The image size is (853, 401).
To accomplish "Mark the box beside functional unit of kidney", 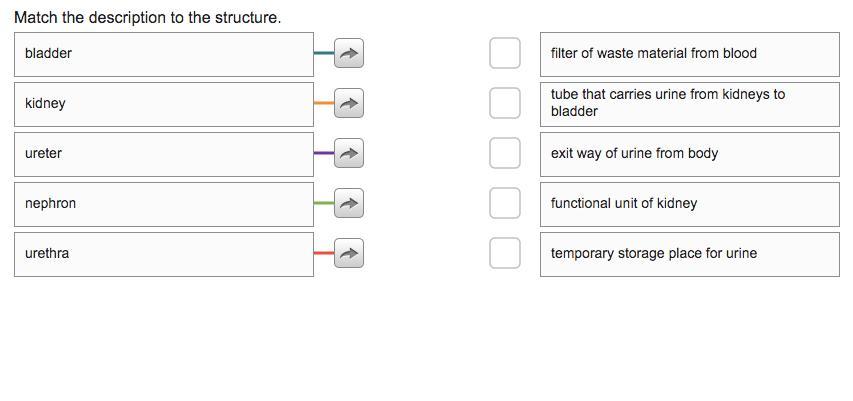I will tap(505, 204).
